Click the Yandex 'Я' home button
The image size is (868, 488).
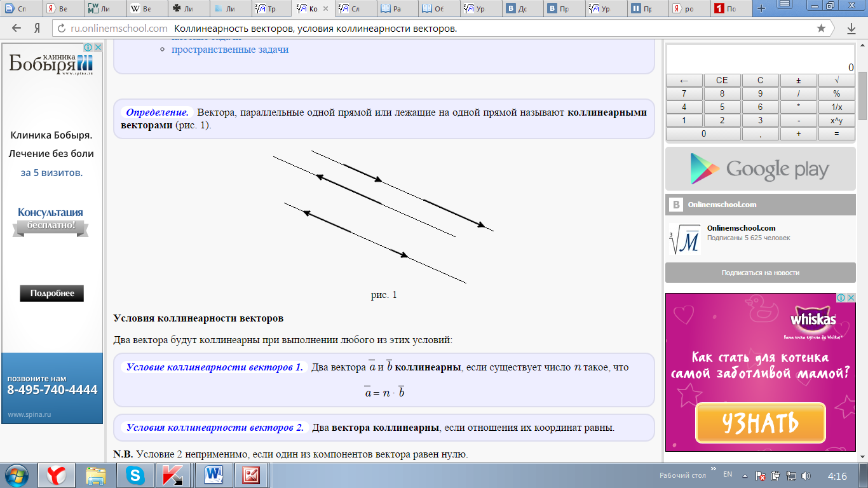pyautogui.click(x=37, y=29)
